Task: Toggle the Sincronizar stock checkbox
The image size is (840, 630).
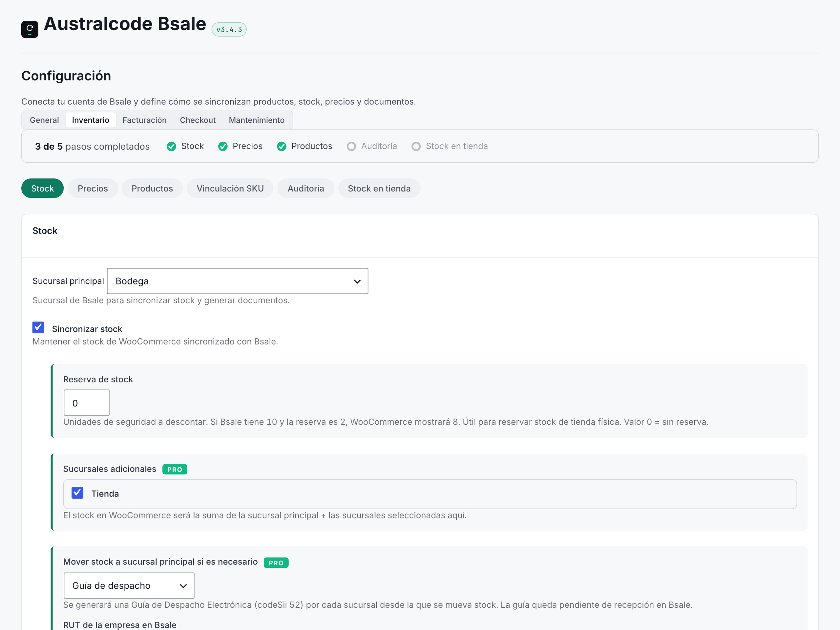Action: [x=38, y=327]
